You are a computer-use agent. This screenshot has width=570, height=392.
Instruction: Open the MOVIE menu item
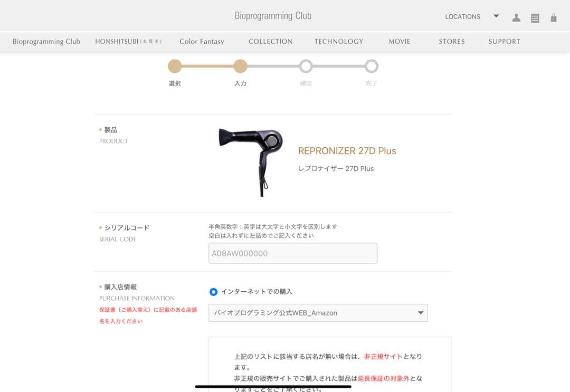coord(399,42)
